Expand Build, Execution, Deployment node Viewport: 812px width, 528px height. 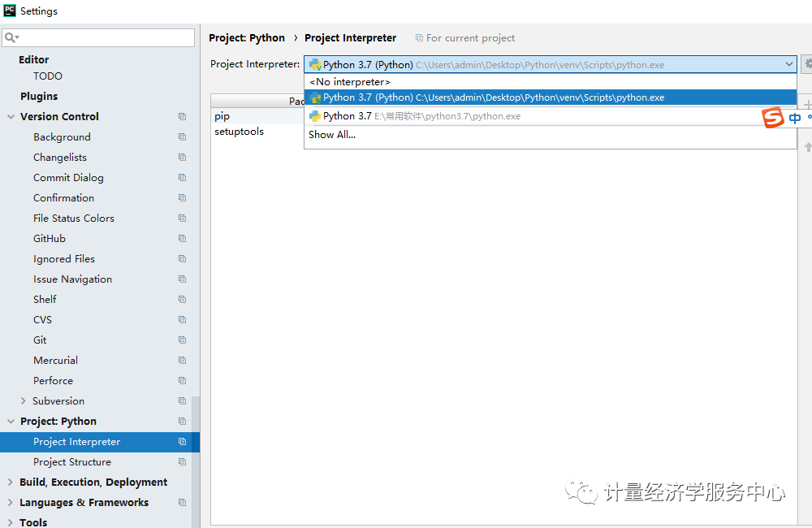tap(11, 482)
